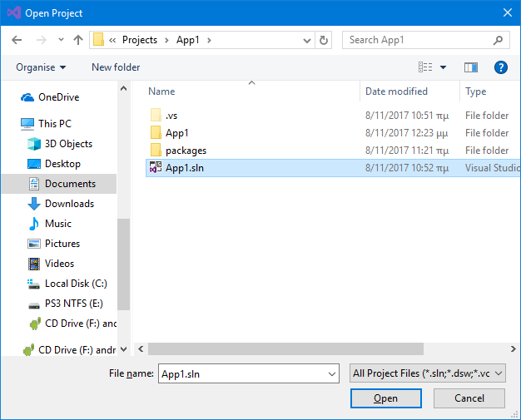
Task: Click the Videos film strip icon
Action: [x=34, y=264]
